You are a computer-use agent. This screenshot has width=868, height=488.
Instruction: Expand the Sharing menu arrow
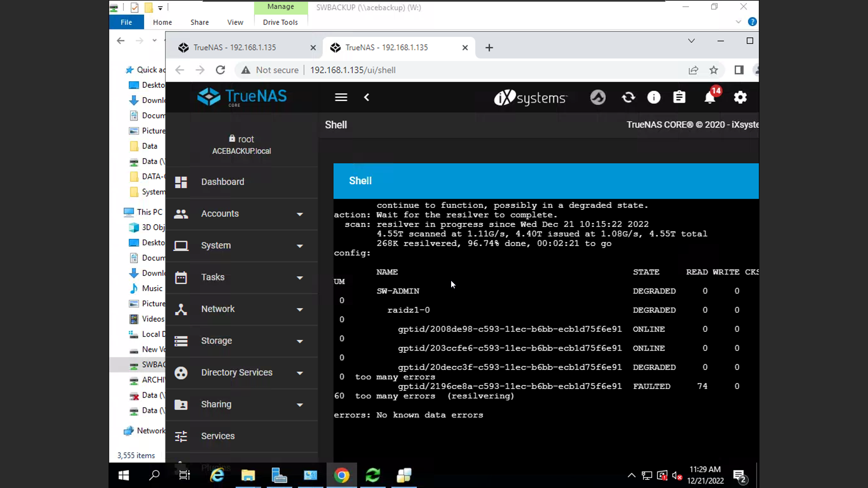(300, 405)
